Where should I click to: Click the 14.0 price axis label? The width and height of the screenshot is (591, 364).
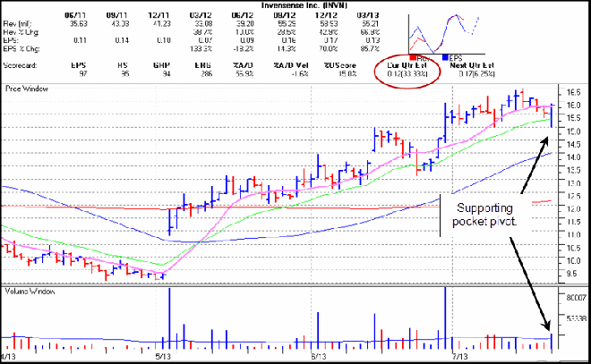point(573,157)
